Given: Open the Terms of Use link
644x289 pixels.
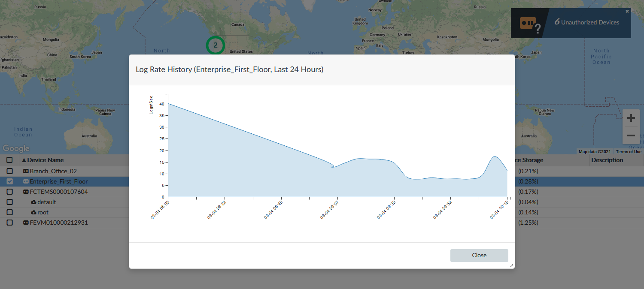Looking at the screenshot, I should 629,152.
